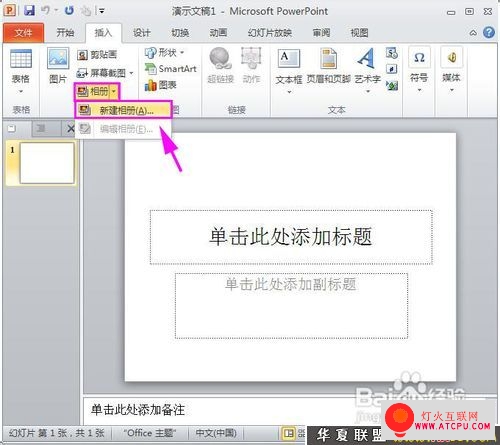Screen dimensions: 500x445
Task: Click the 相册 (Photo Album) button
Action: (93, 91)
